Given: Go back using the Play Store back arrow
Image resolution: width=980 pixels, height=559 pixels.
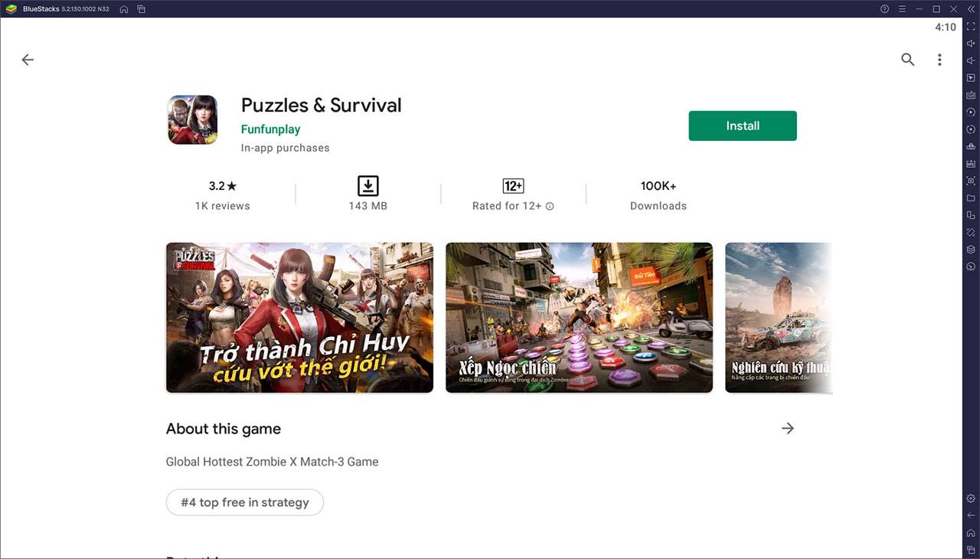Looking at the screenshot, I should 28,60.
